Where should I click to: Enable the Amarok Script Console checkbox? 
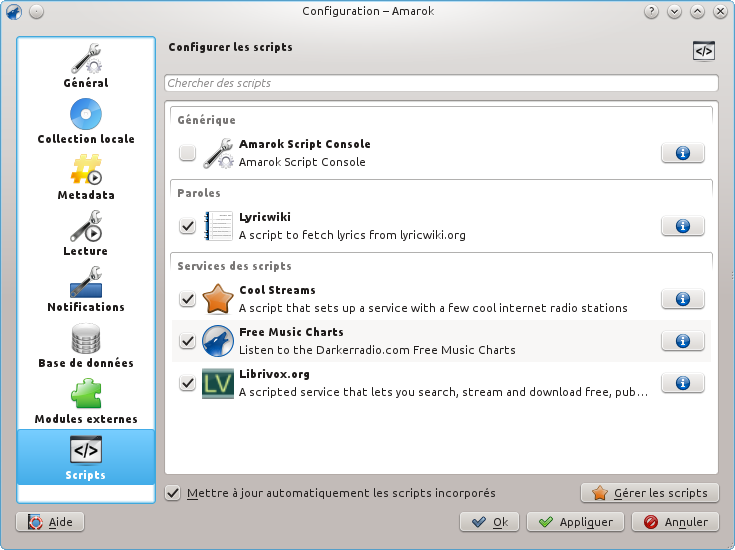[x=188, y=153]
